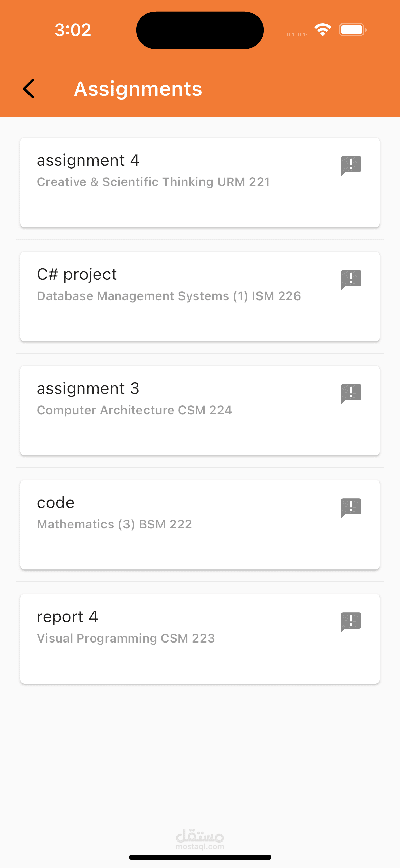The height and width of the screenshot is (868, 400).
Task: Tap Database Management Systems (1) ISM 226 text
Action: tap(169, 296)
